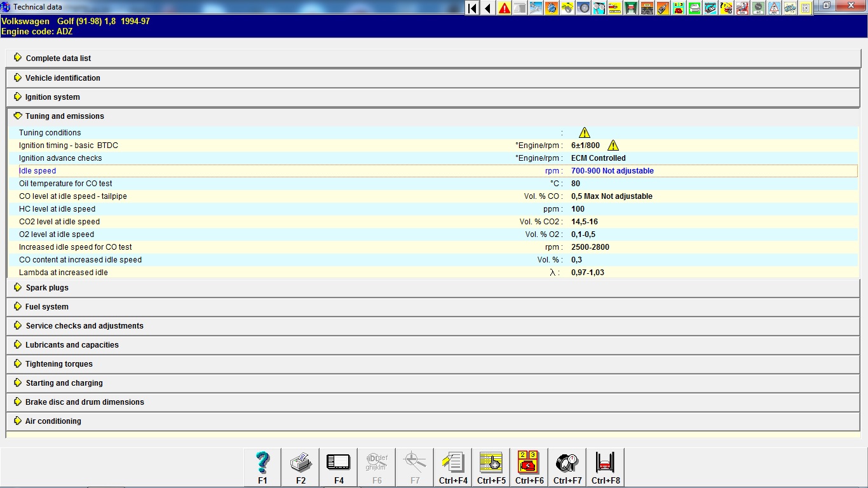Click warning icon next to 6±1/800 value
Viewport: 868px width, 488px height.
pyautogui.click(x=613, y=146)
